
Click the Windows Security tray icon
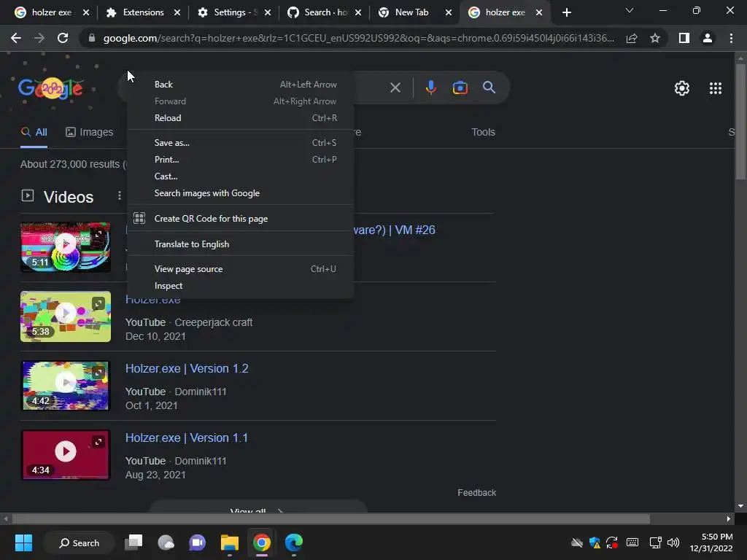pos(595,542)
